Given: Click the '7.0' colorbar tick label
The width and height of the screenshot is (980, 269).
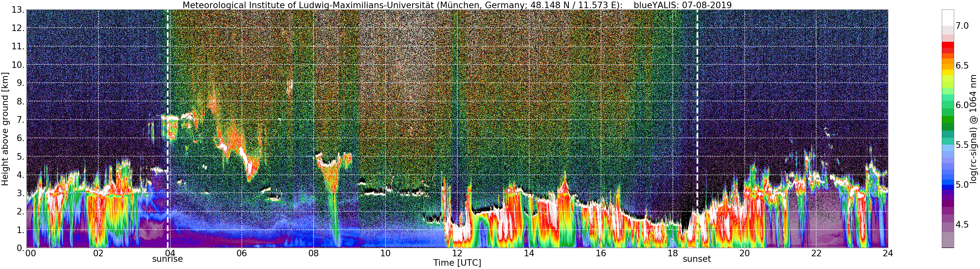Looking at the screenshot, I should tap(962, 26).
